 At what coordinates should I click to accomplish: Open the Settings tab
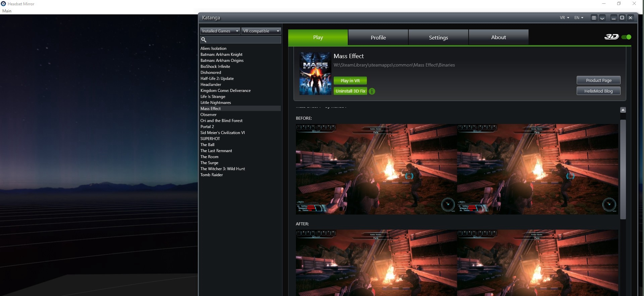(438, 37)
